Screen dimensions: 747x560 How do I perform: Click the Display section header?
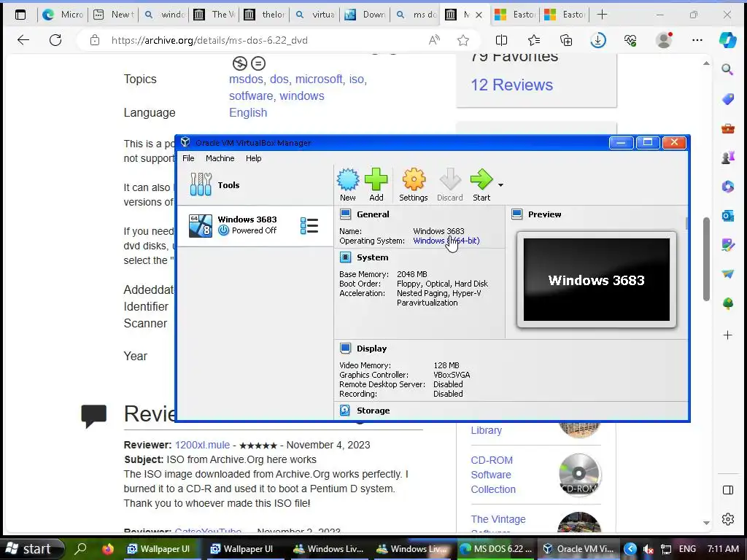click(x=371, y=349)
